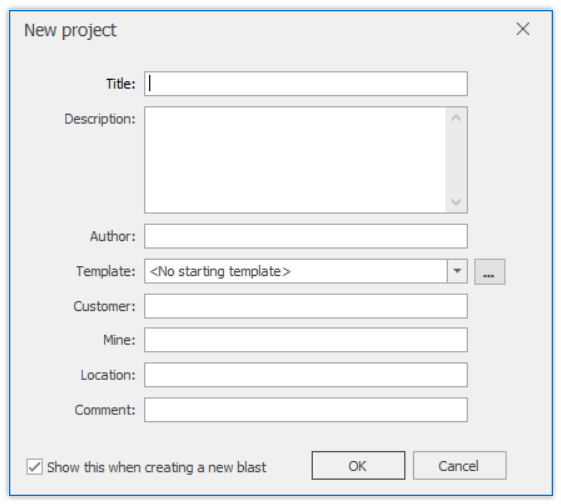Click the Description vertical scrollbar track
561x504 pixels.
456,160
